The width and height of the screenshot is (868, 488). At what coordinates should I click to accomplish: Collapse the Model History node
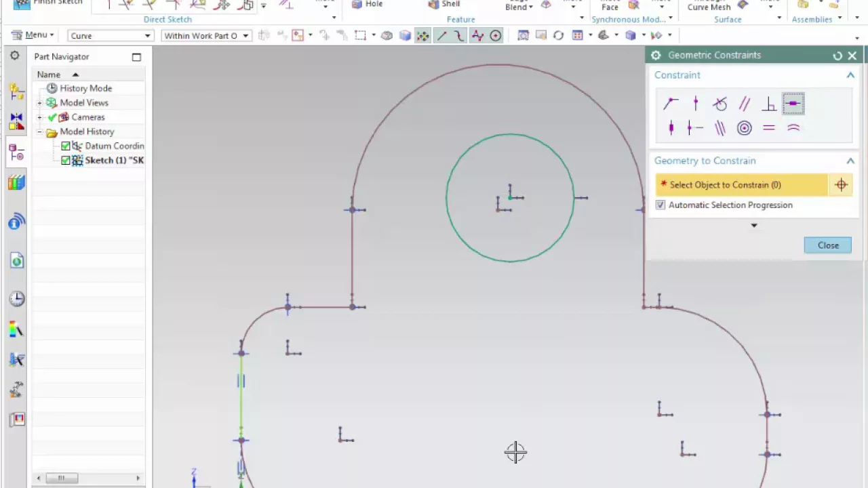click(39, 131)
